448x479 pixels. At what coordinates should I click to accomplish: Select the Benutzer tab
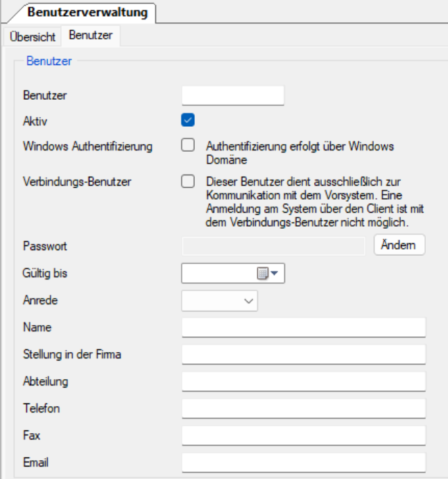pos(90,35)
